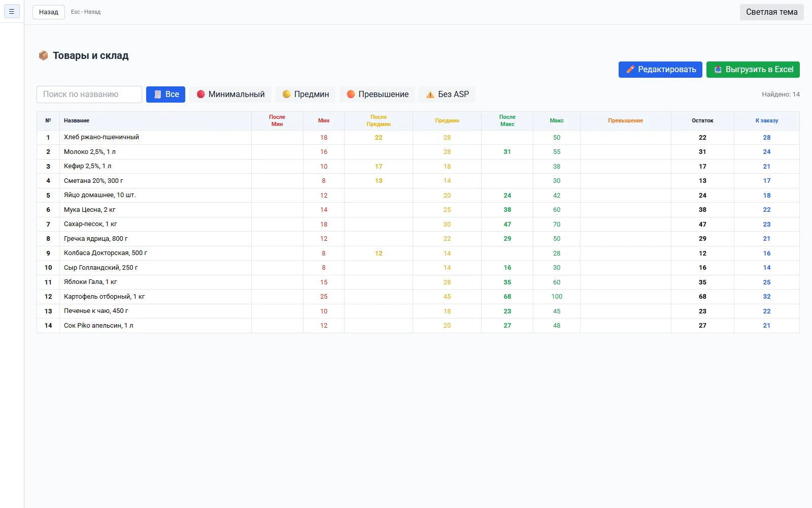Image resolution: width=812 pixels, height=508 pixels.
Task: Click После Макс value 47 for Сахар-песок
Action: [x=507, y=225]
